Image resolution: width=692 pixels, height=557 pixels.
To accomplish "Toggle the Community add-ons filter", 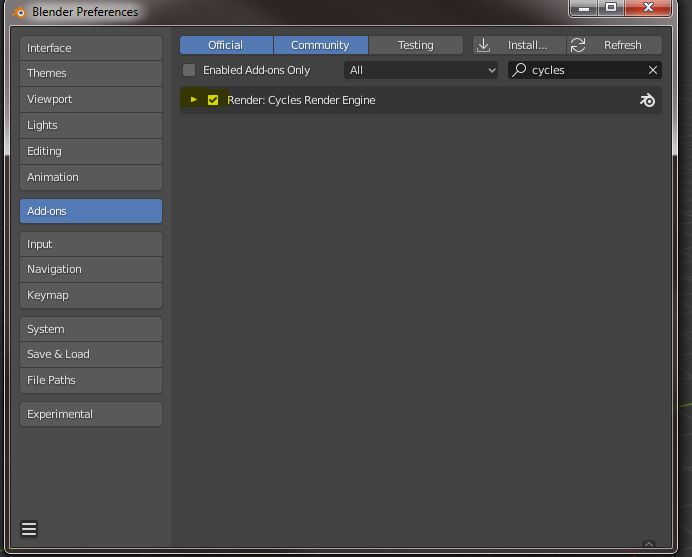I will tap(320, 45).
